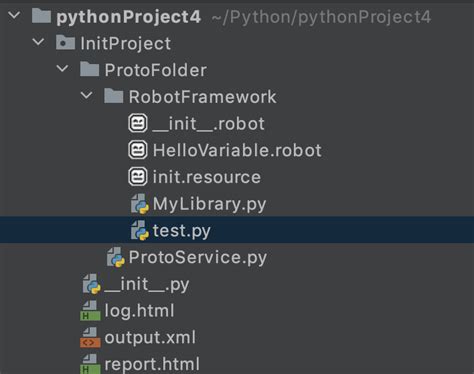The width and height of the screenshot is (474, 374).
Task: Select the InitProject tree row label
Action: pos(126,44)
